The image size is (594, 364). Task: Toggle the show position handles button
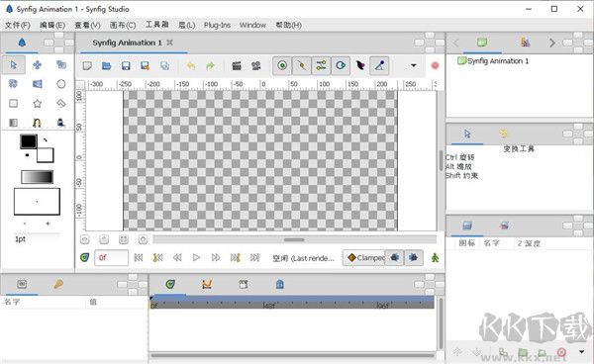pyautogui.click(x=282, y=66)
